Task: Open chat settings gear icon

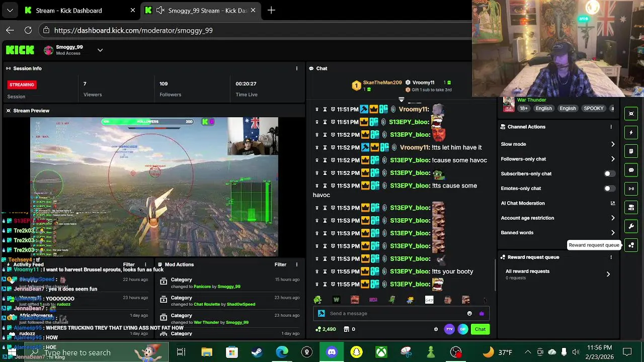Action: tap(436, 329)
